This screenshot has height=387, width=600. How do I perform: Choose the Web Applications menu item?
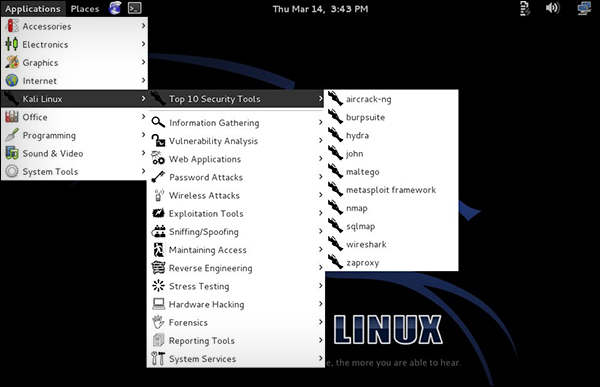click(236, 159)
